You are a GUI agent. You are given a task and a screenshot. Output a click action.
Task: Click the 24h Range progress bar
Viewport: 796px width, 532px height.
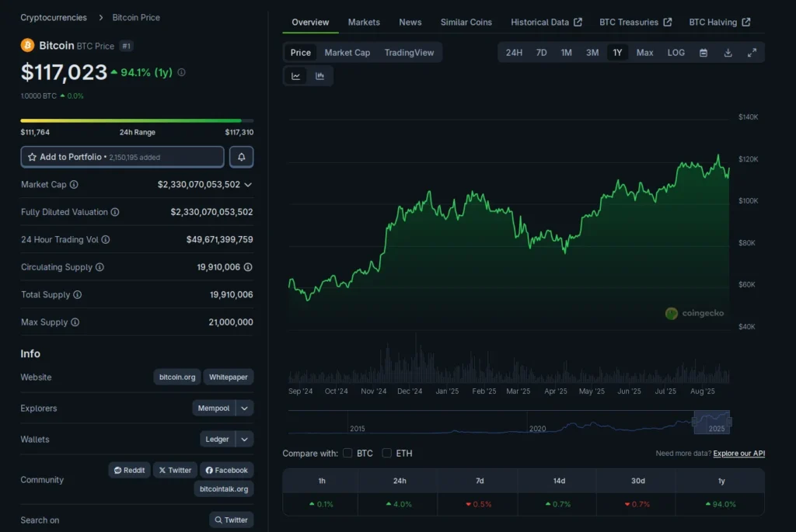(137, 120)
